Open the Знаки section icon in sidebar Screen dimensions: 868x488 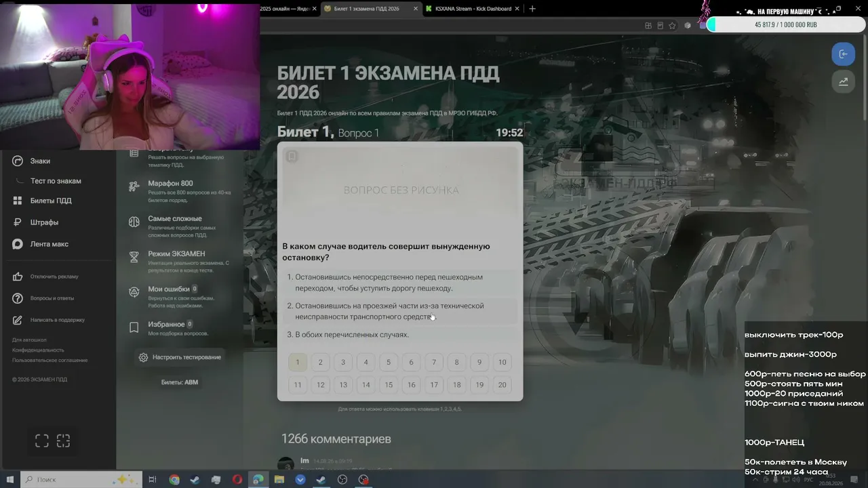coord(18,161)
